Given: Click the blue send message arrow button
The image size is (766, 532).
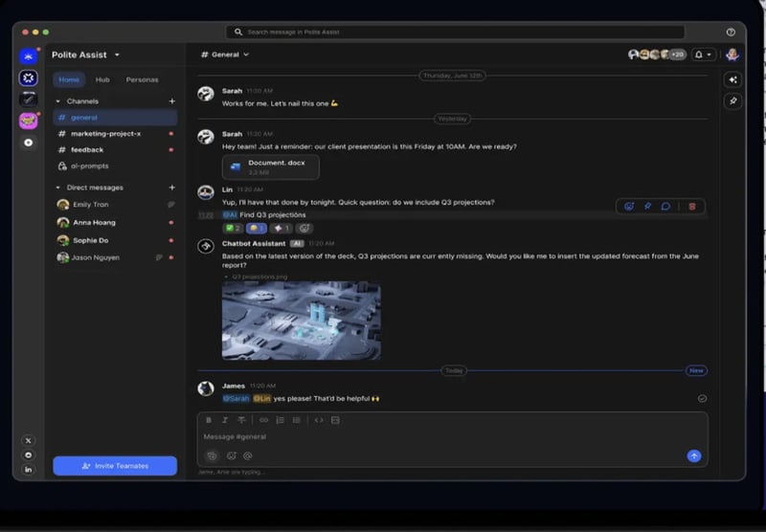Looking at the screenshot, I should click(694, 455).
